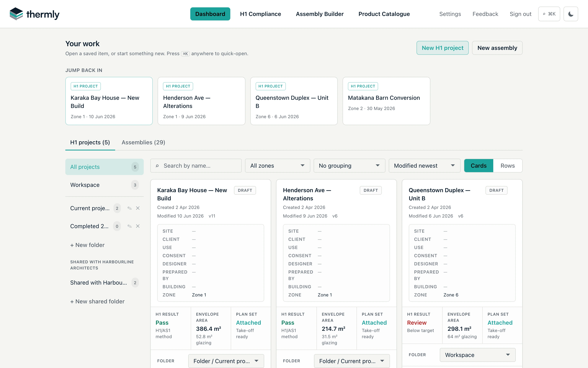The height and width of the screenshot is (368, 588).
Task: Switch to Rows view
Action: tap(508, 166)
